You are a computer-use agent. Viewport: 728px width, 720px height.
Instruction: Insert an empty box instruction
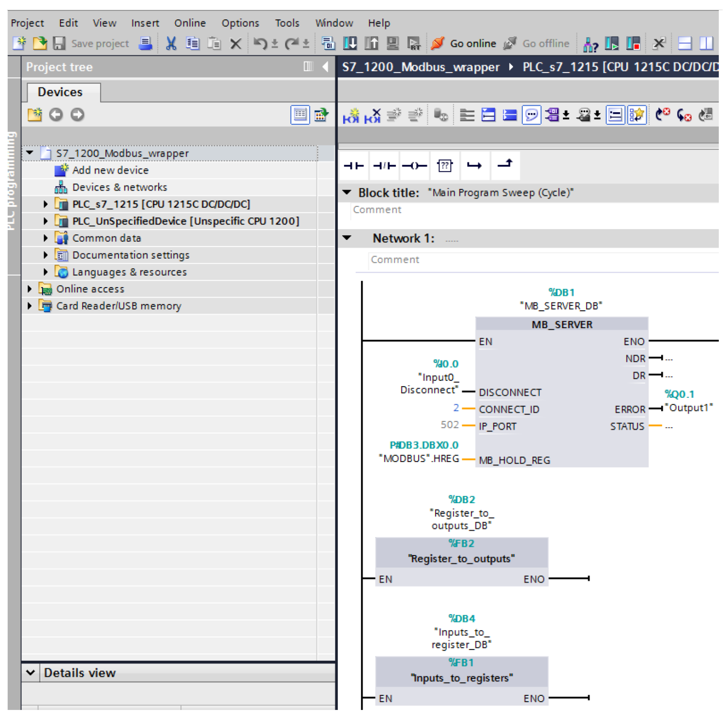click(444, 165)
